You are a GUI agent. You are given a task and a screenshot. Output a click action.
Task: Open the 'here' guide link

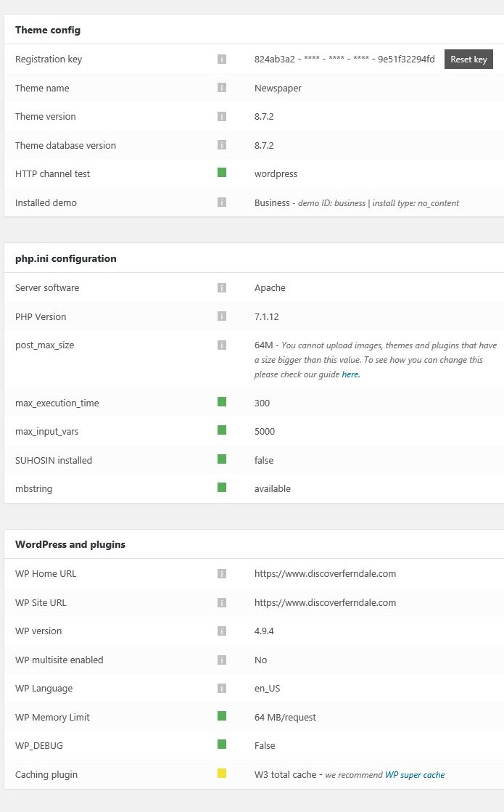pyautogui.click(x=350, y=374)
